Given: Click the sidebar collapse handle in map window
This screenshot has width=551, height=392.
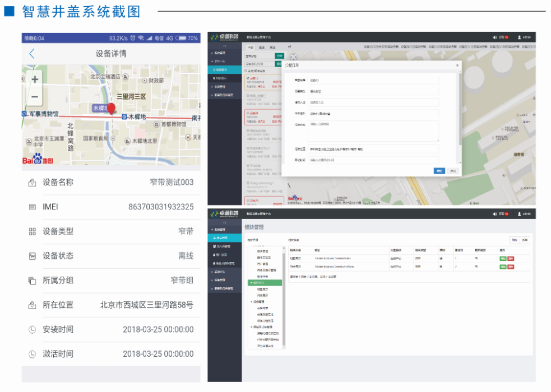Looking at the screenshot, I should click(x=225, y=46).
